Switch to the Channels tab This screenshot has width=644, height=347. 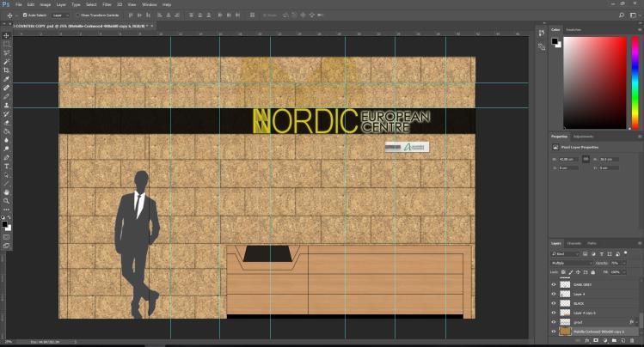pyautogui.click(x=574, y=243)
